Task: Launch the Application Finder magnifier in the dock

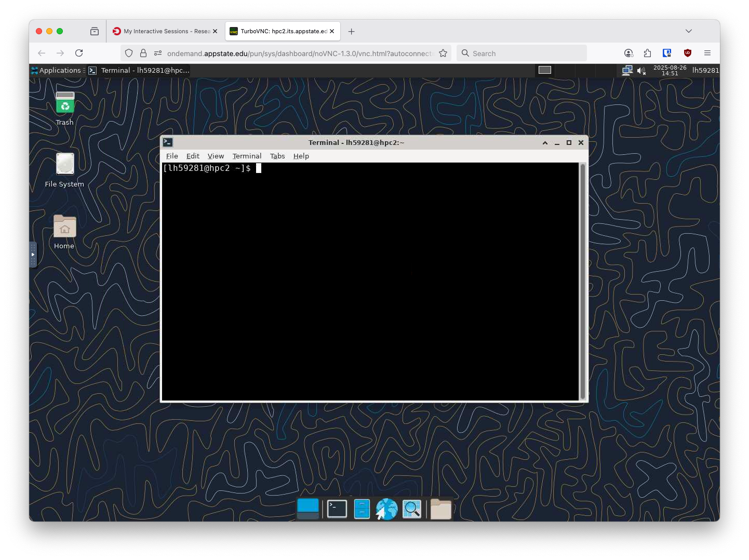Action: (412, 509)
